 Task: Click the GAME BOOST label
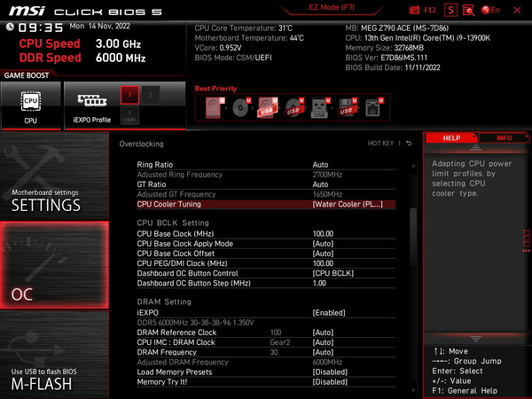tap(27, 75)
